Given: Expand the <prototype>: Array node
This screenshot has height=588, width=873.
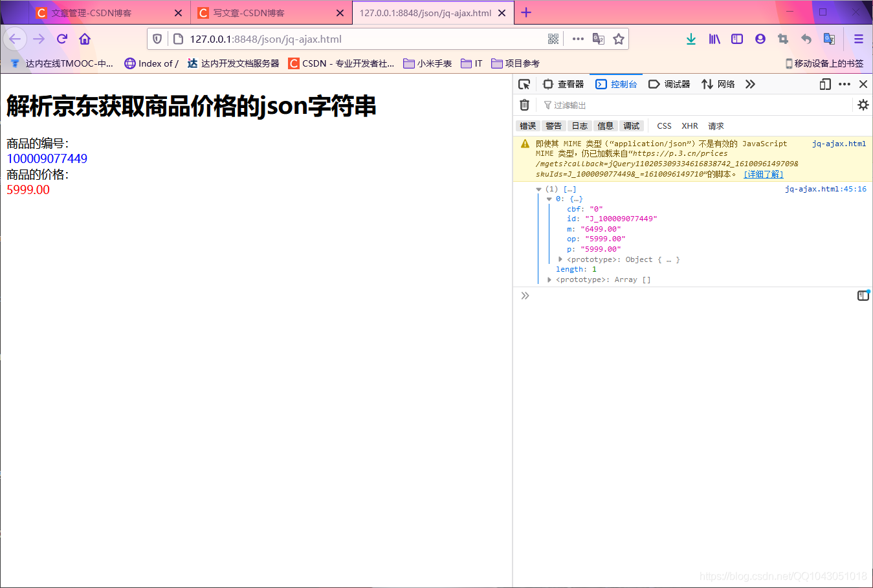Looking at the screenshot, I should point(549,280).
